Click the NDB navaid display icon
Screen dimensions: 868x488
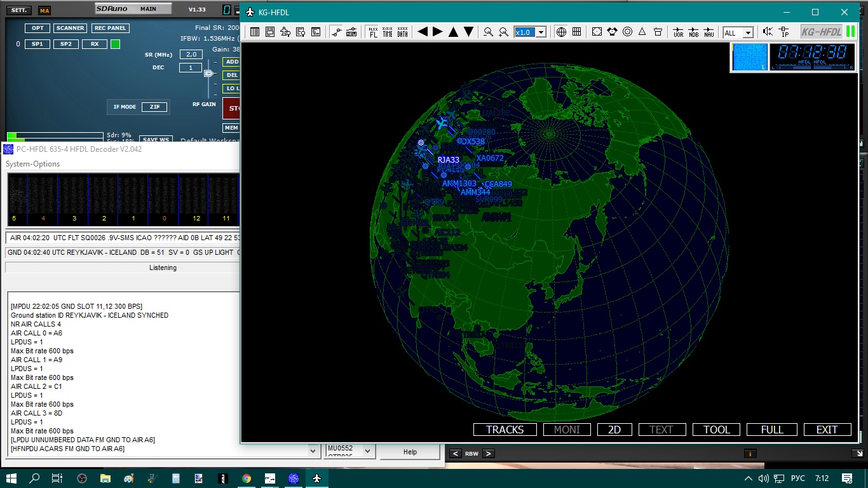[x=693, y=32]
